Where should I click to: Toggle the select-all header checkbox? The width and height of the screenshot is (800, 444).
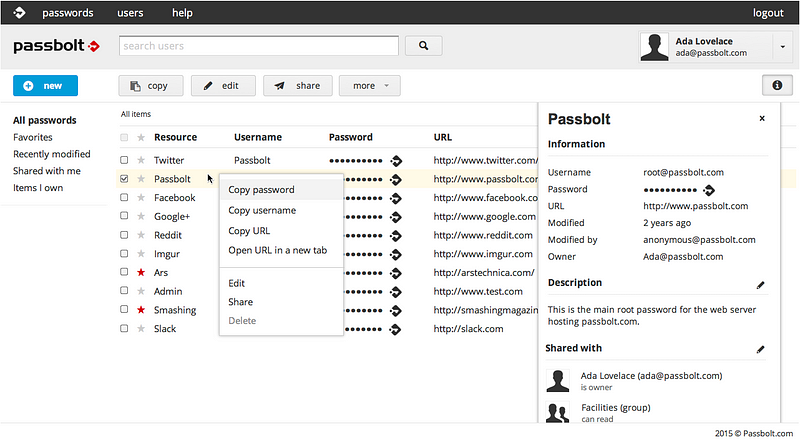[x=124, y=138]
